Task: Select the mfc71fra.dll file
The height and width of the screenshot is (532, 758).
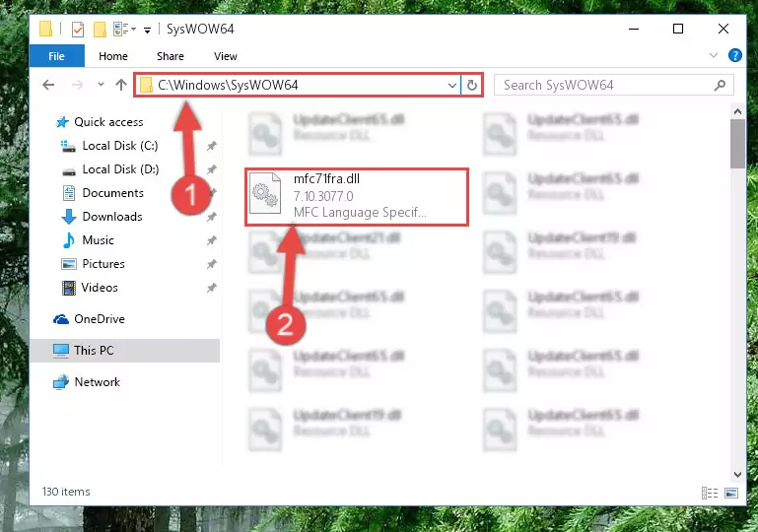Action: 357,197
